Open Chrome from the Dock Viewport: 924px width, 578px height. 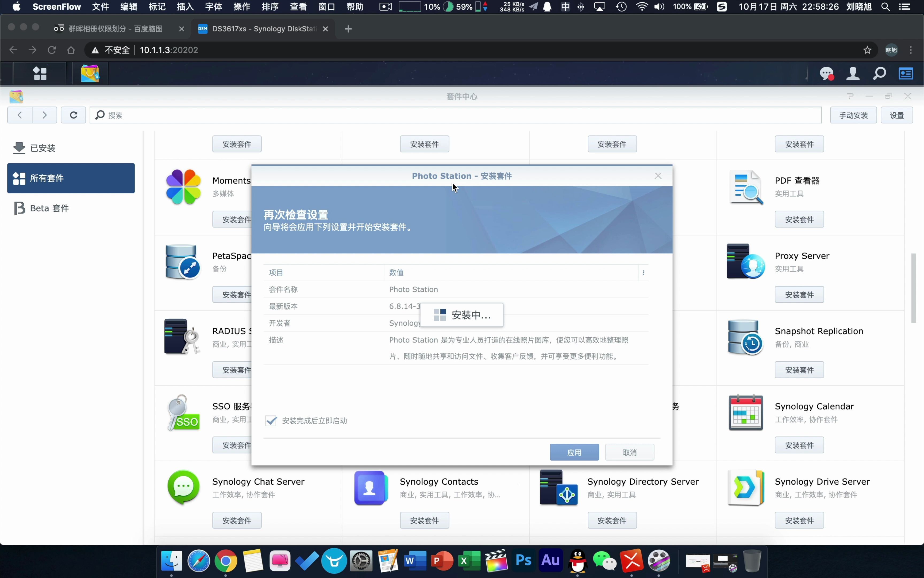[x=226, y=561]
